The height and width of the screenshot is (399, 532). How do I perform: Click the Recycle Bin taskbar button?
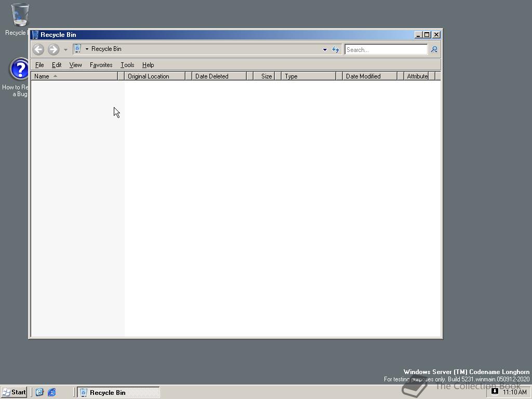pos(118,392)
